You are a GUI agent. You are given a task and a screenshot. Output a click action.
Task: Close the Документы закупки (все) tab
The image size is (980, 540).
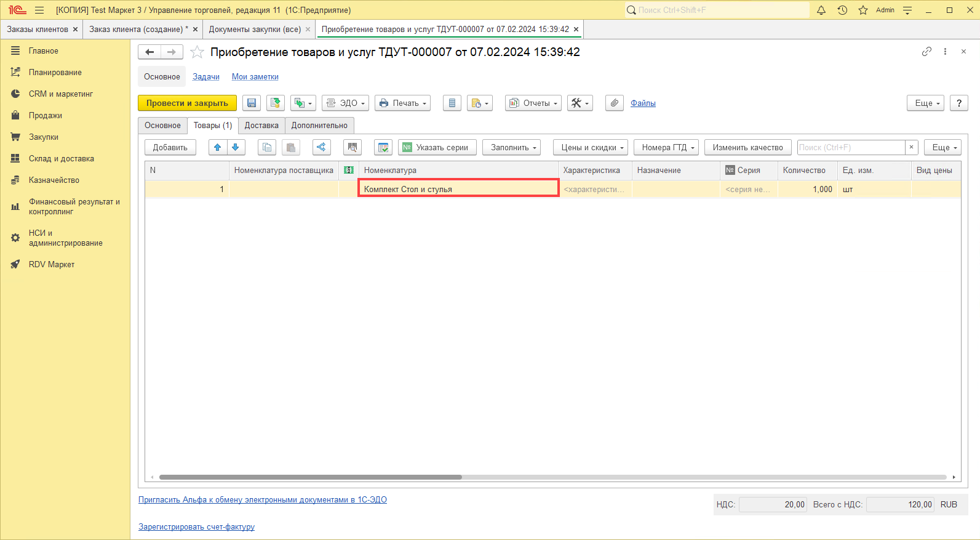pyautogui.click(x=308, y=29)
